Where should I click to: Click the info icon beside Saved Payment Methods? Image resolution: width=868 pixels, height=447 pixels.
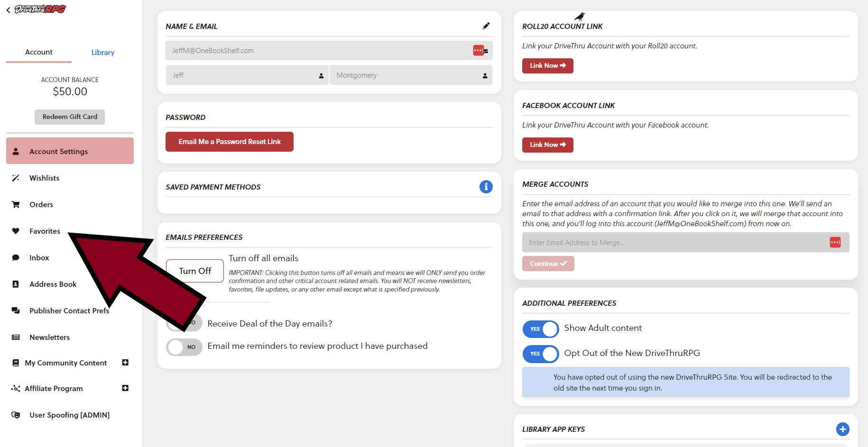(486, 187)
